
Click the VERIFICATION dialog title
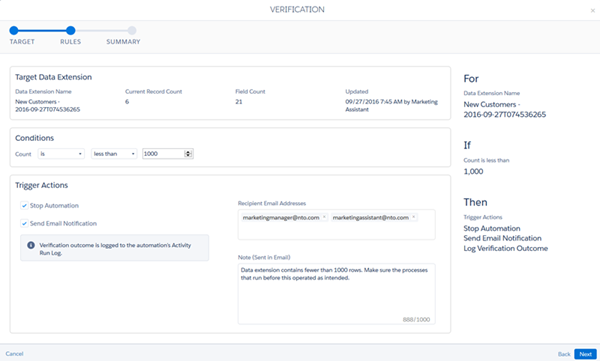click(297, 10)
